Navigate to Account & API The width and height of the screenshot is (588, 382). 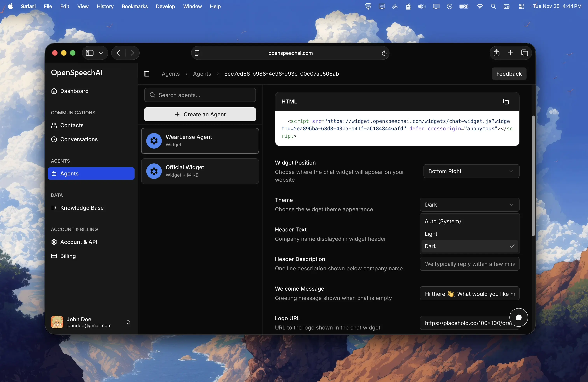[x=91, y=242]
